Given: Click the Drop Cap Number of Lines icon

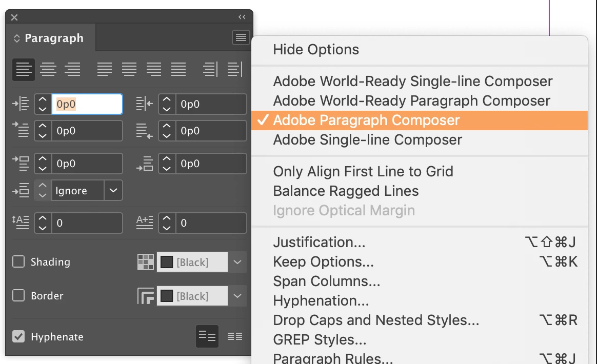Looking at the screenshot, I should click(x=21, y=223).
